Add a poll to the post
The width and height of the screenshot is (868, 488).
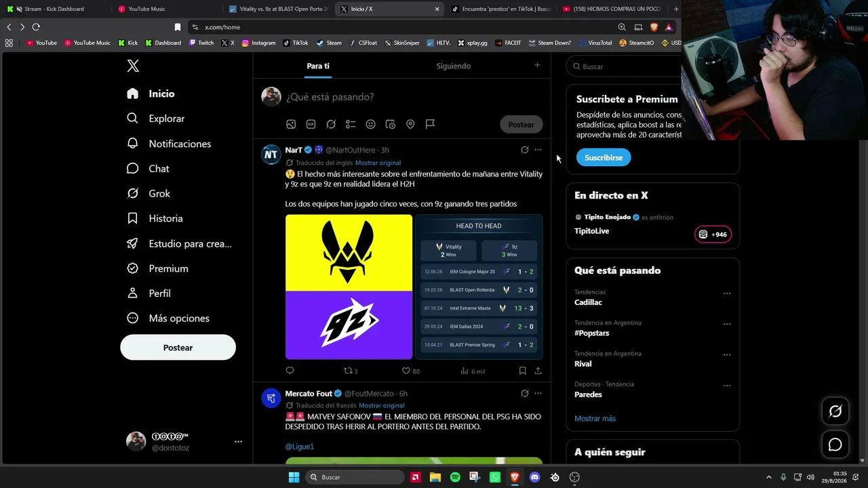coord(351,124)
